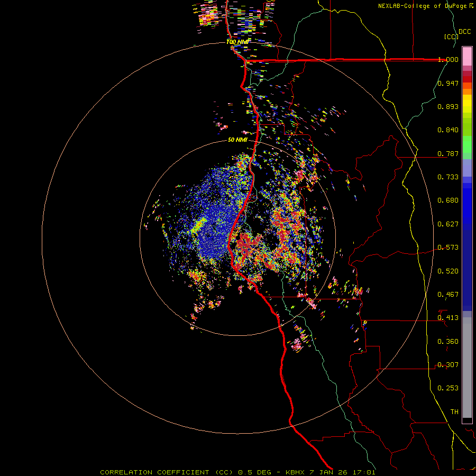This screenshot has width=476, height=476.
Task: Select the 0.253 scale value
Action: point(448,388)
